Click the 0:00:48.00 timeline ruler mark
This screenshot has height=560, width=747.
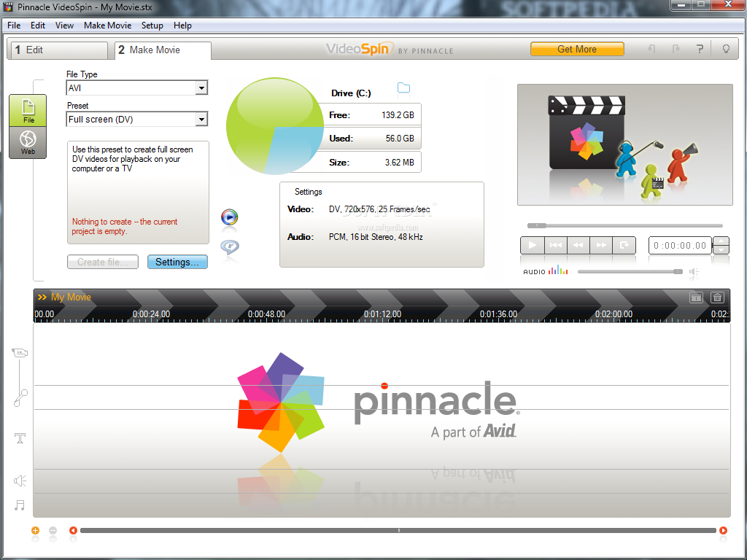point(266,314)
